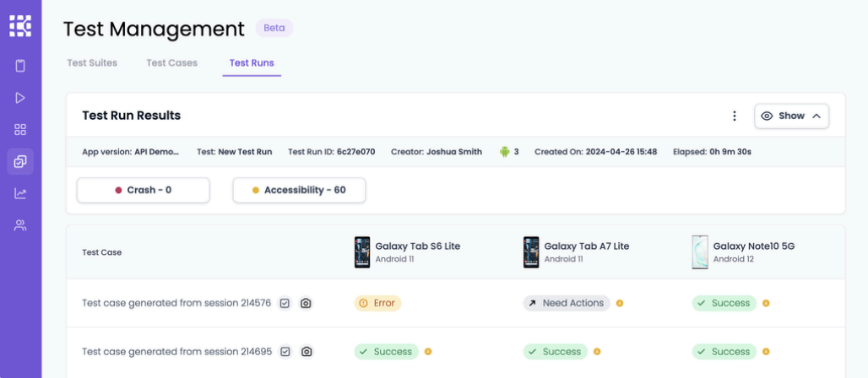The width and height of the screenshot is (868, 378).
Task: Click 'Created On: 2024-04-26 15:48' text
Action: [595, 152]
